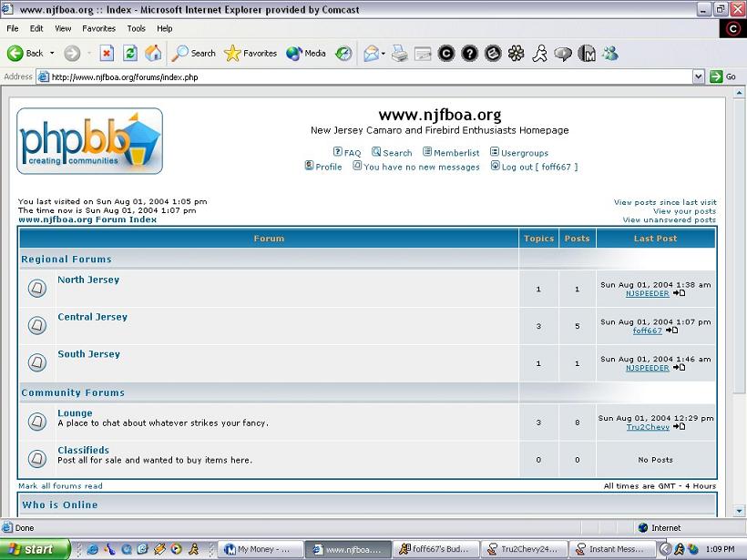Expand the Mail button dropdown arrow
Screen dimensions: 747x560
(x=384, y=54)
